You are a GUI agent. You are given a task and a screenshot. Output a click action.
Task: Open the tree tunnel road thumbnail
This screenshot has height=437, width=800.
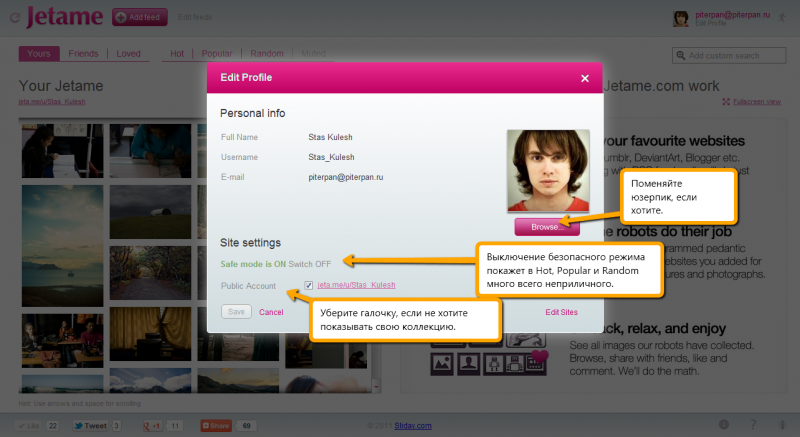pyautogui.click(x=150, y=273)
